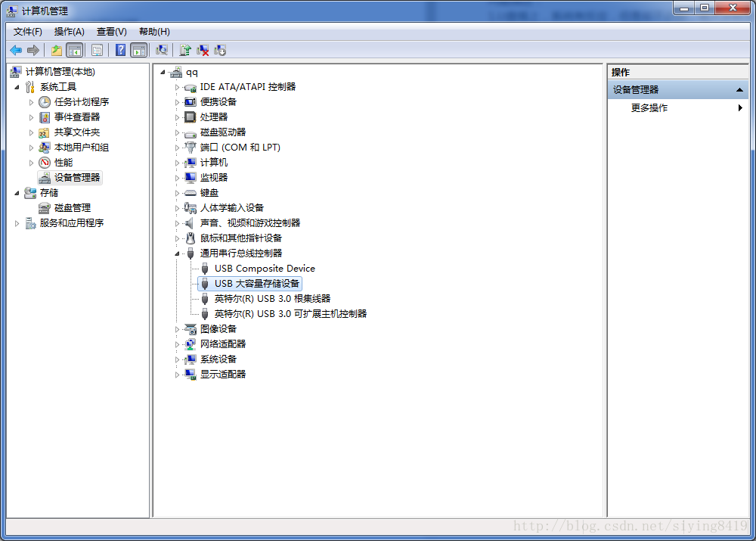Select 共享文件夹 in the left tree
Viewport: 756px width, 541px height.
tap(77, 132)
